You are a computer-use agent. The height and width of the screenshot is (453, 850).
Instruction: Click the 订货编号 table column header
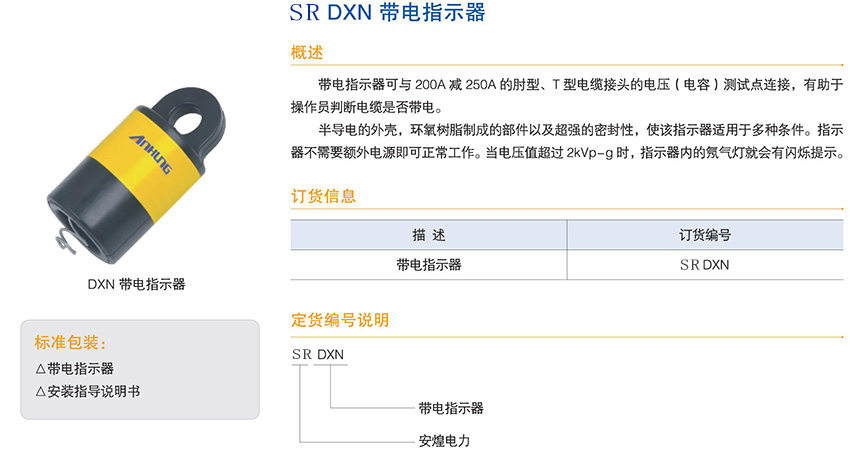[x=705, y=235]
